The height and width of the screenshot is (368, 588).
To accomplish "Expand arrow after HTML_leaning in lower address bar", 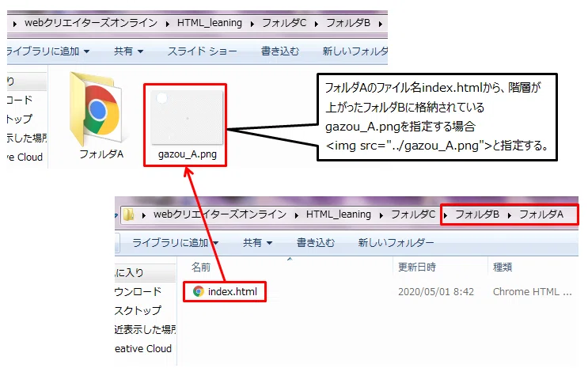I will [x=381, y=215].
